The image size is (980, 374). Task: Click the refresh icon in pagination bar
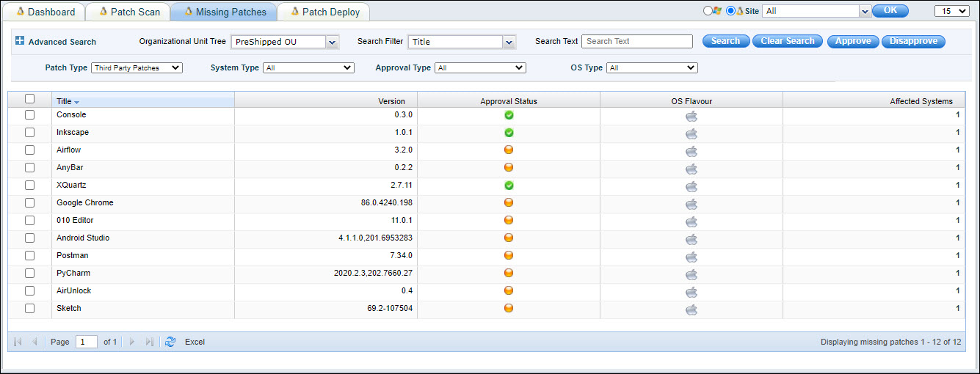pos(170,342)
